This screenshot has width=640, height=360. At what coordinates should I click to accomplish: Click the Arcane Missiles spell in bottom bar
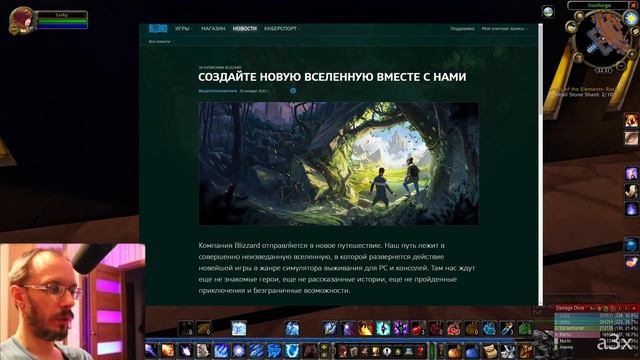186,350
